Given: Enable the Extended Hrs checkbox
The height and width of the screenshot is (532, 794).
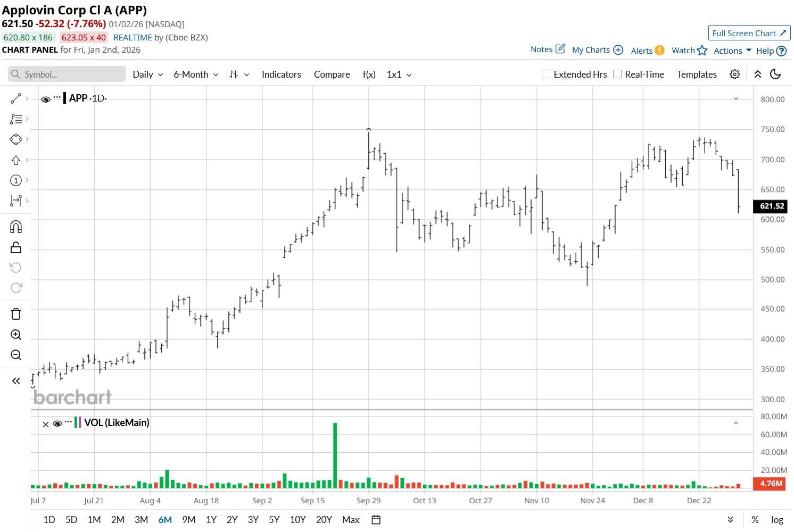Looking at the screenshot, I should point(546,74).
